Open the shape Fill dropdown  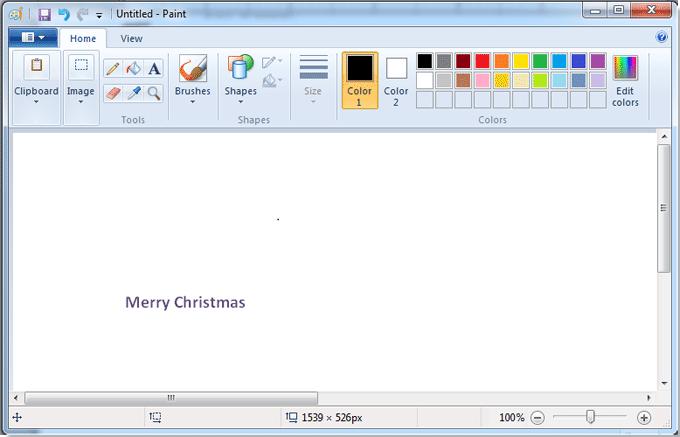point(272,80)
